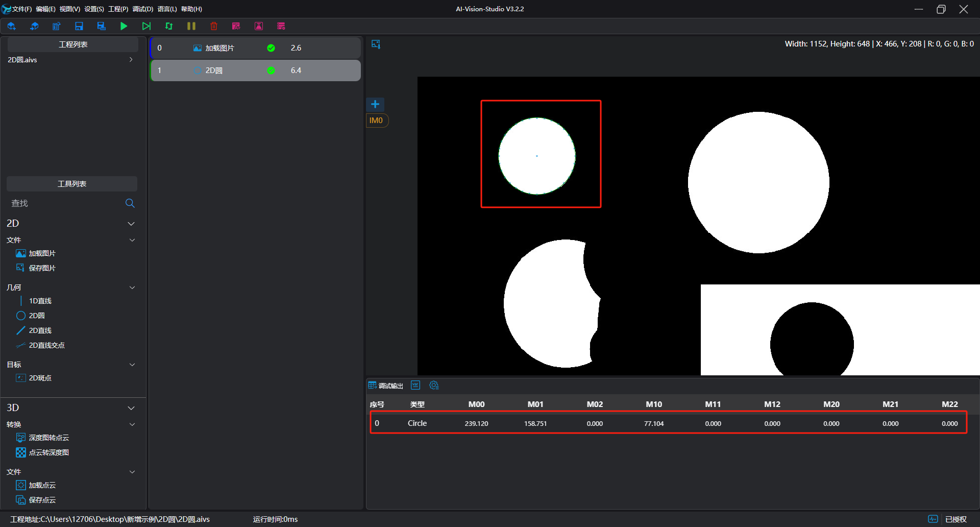The image size is (980, 527).
Task: Select the 保存点云 tool
Action: coord(36,500)
